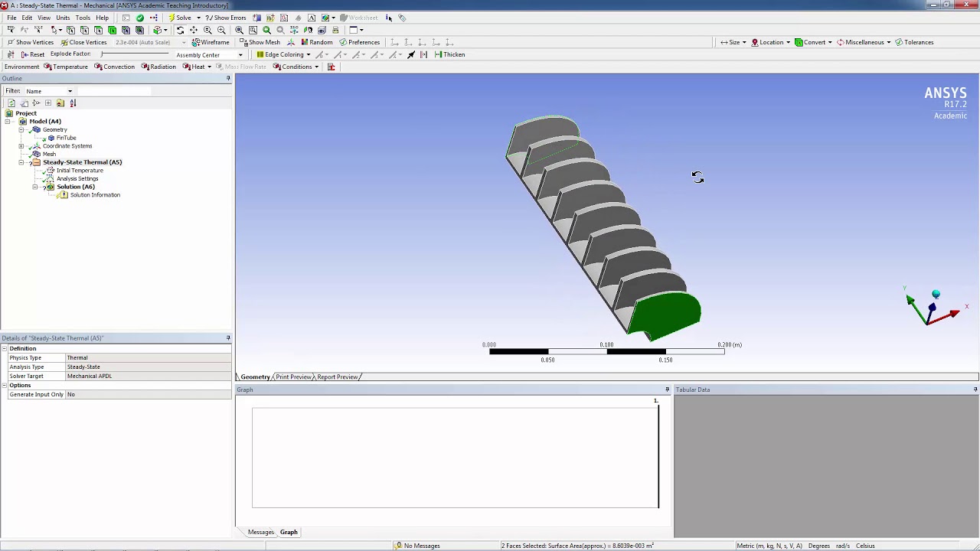Click the Convection load toolbar icon

pos(114,67)
